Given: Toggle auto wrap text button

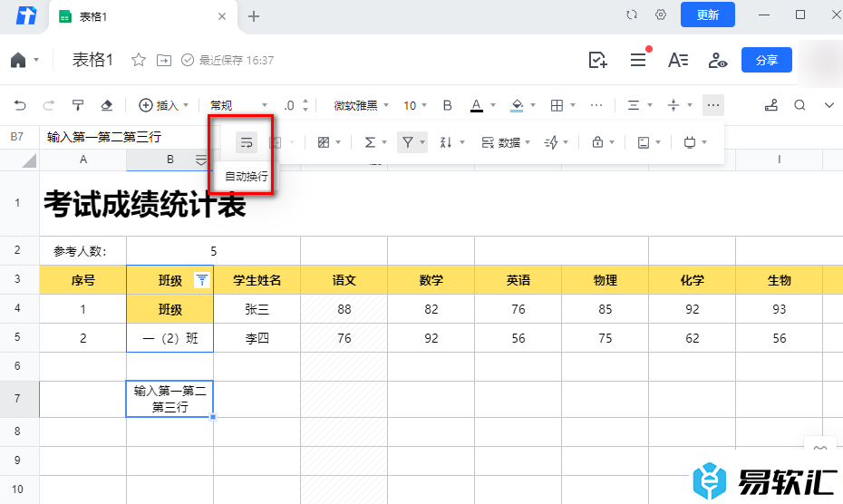Looking at the screenshot, I should 247,142.
